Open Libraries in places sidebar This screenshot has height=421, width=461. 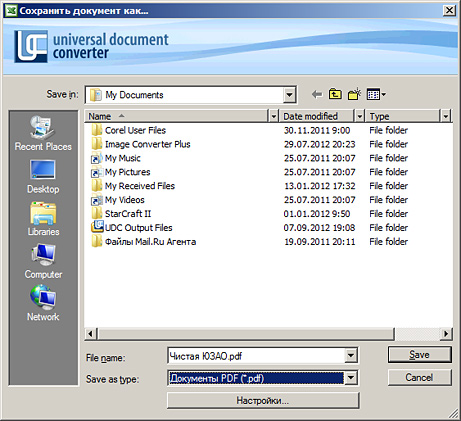pos(43,219)
